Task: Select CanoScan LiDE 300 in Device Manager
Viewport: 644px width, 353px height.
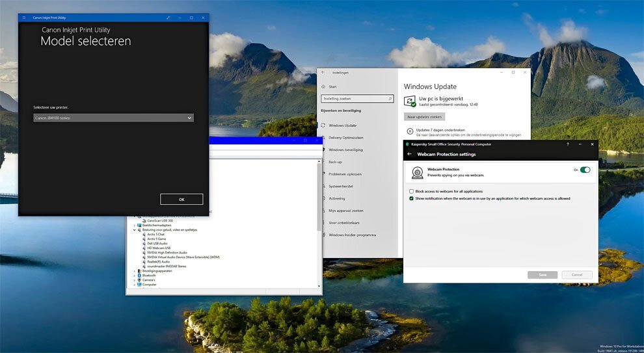Action: click(160, 220)
